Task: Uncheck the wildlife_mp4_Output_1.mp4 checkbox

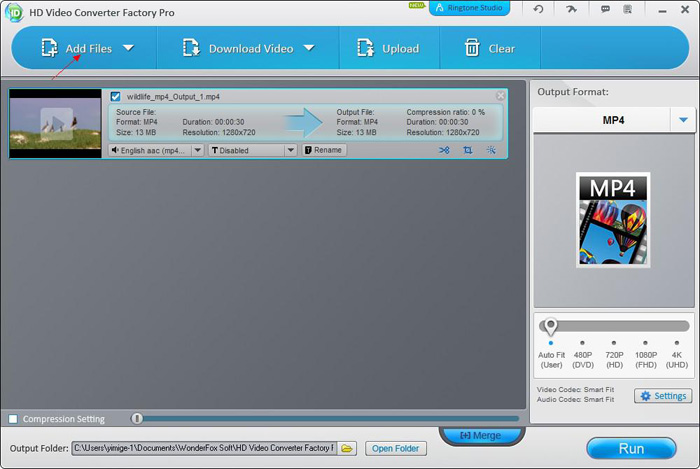Action: (116, 96)
